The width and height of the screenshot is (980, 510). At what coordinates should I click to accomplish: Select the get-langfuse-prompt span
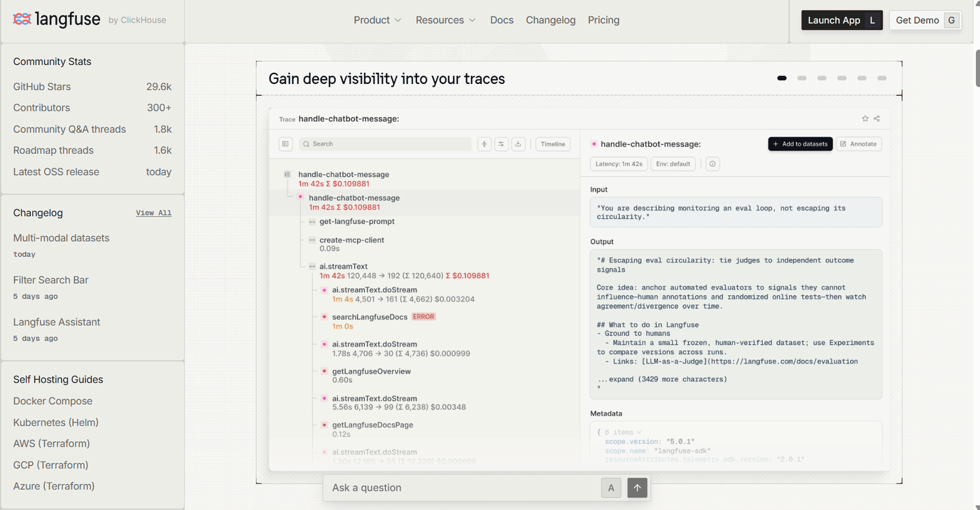pos(357,222)
